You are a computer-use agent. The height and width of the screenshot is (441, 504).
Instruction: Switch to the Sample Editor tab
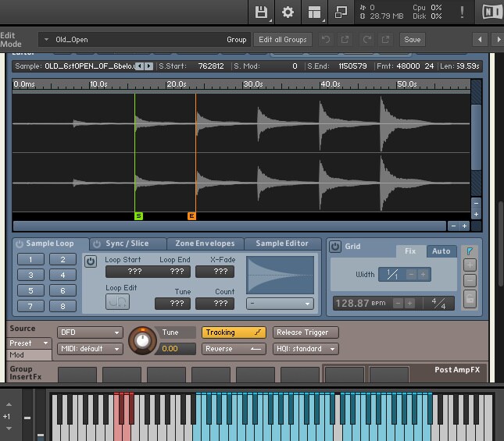282,244
